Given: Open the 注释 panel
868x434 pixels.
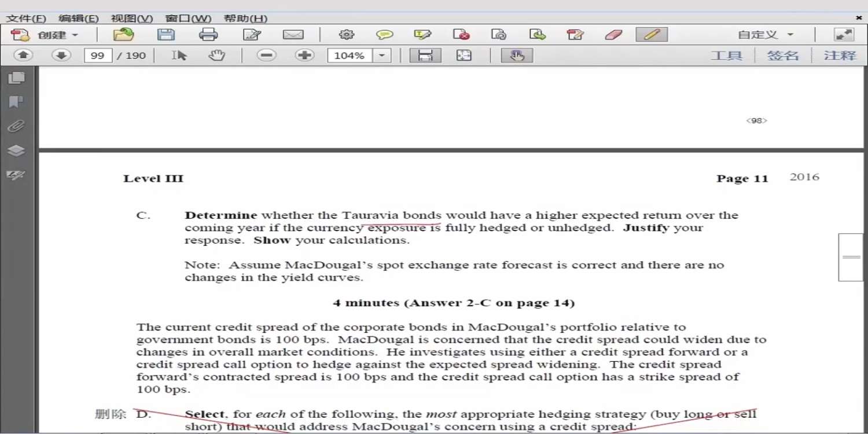Looking at the screenshot, I should point(840,56).
